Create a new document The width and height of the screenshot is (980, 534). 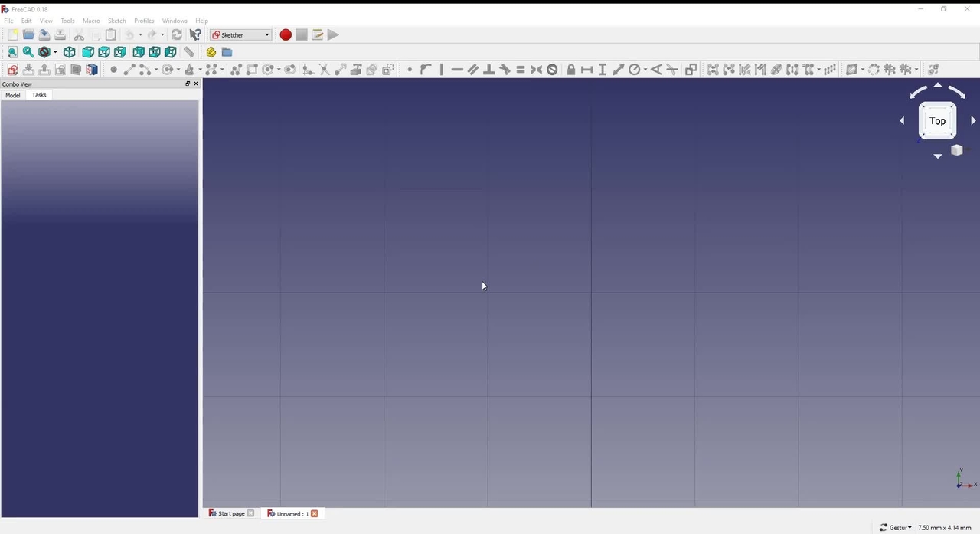(x=12, y=34)
